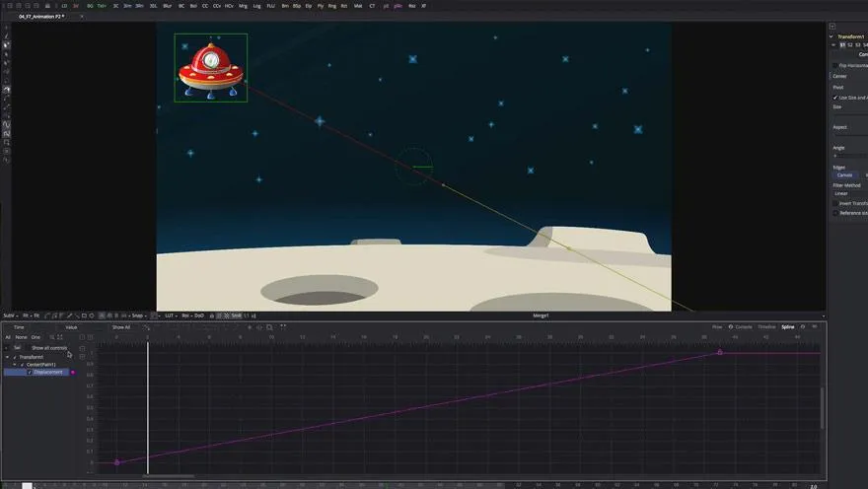The width and height of the screenshot is (868, 489).
Task: Select the keyframe at the end of the spline
Action: (x=720, y=352)
